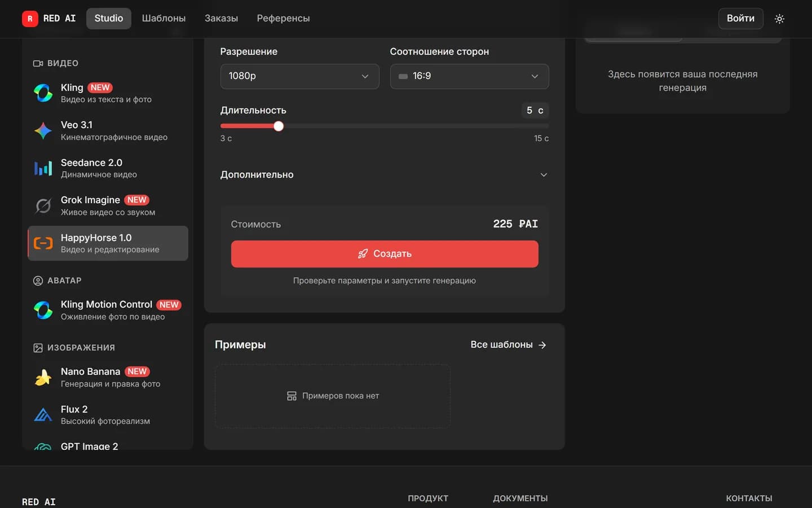This screenshot has width=812, height=508.
Task: Click the footer RED AI text
Action: [x=38, y=502]
